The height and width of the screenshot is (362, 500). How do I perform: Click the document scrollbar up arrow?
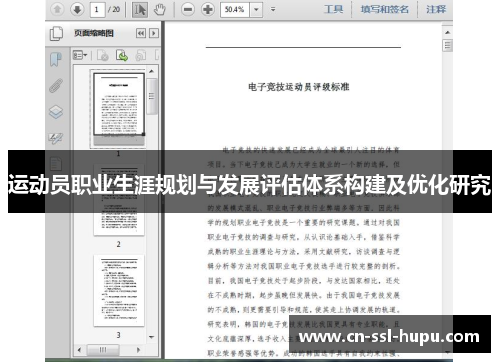447,32
